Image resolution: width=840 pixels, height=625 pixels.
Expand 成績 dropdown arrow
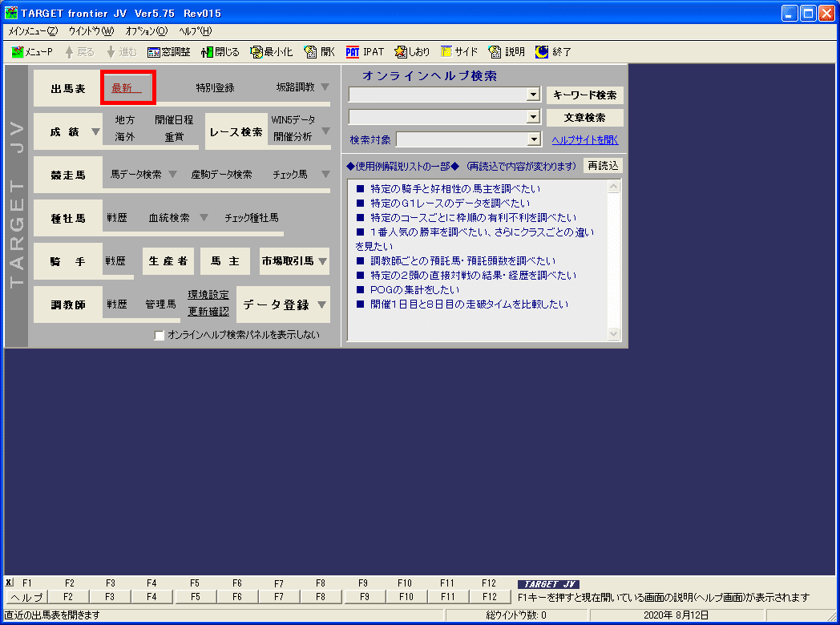(96, 131)
